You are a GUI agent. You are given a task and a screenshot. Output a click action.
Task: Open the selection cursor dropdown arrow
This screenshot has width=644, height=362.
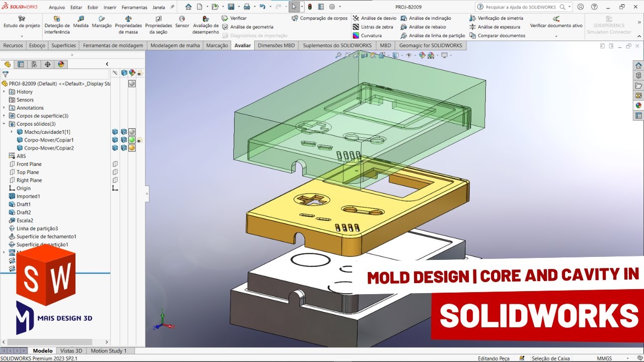[301, 7]
